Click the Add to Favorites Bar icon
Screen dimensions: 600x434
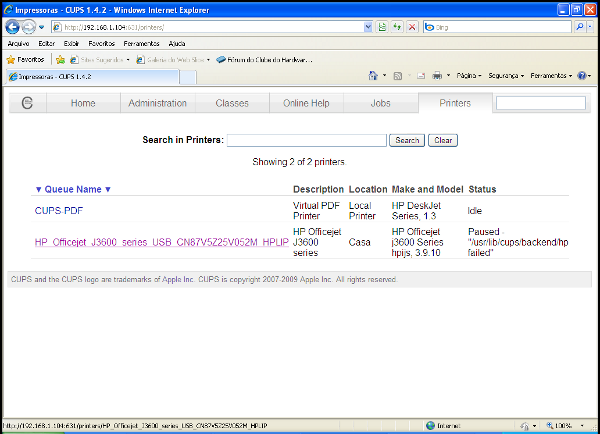click(60, 60)
